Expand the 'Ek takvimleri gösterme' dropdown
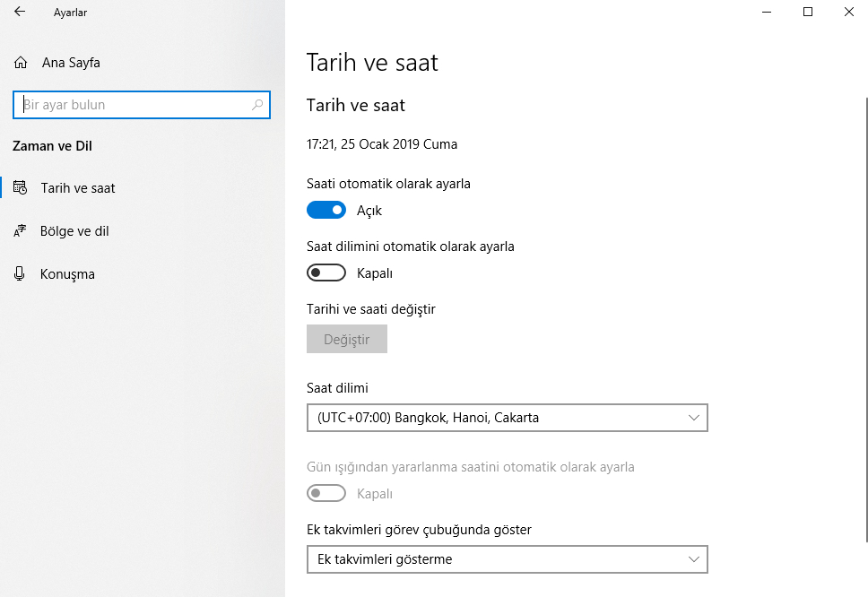This screenshot has width=868, height=597. pos(507,559)
